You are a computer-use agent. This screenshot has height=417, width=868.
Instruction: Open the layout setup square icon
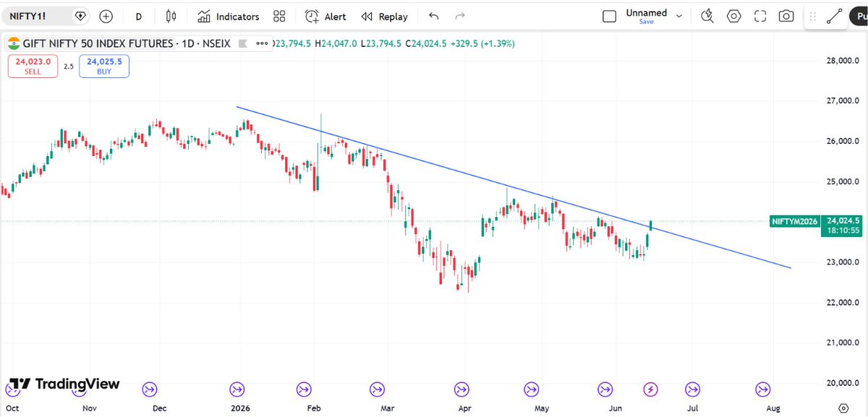tap(610, 16)
